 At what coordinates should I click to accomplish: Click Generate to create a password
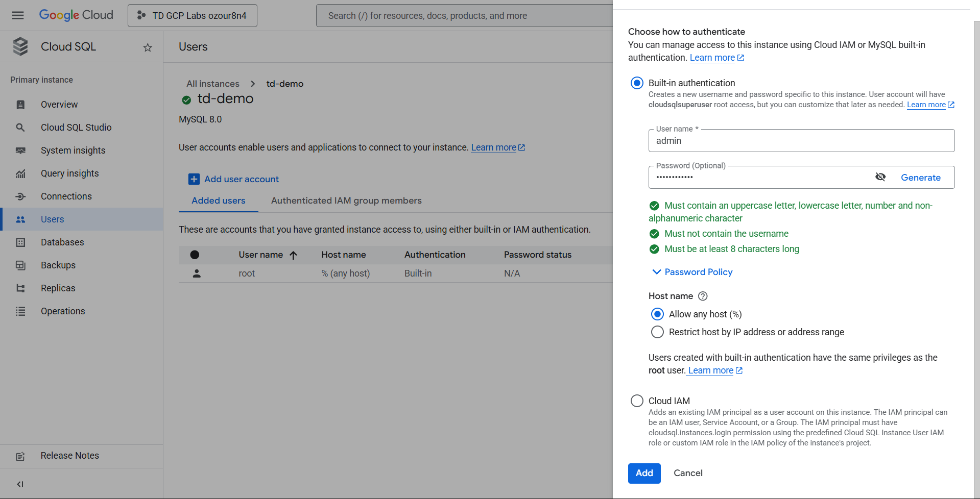click(920, 178)
